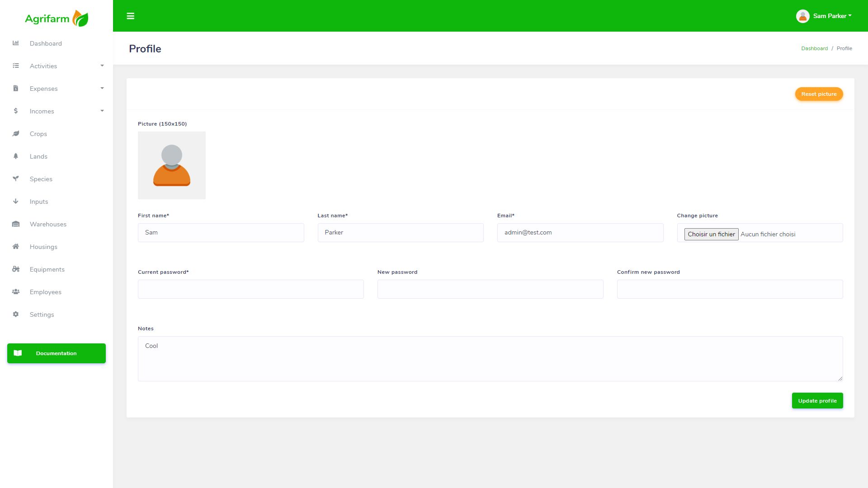The width and height of the screenshot is (868, 488).
Task: Click the Employees group icon
Action: (x=16, y=292)
